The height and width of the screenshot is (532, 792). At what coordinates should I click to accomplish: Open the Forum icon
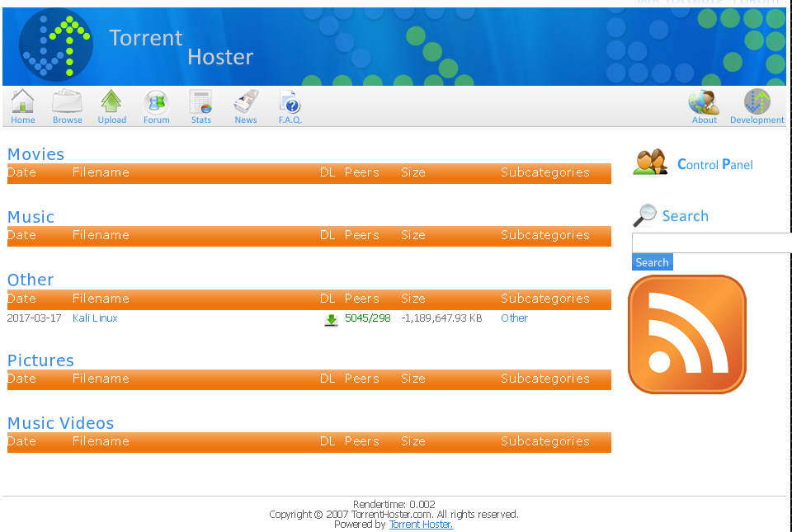coord(156,102)
